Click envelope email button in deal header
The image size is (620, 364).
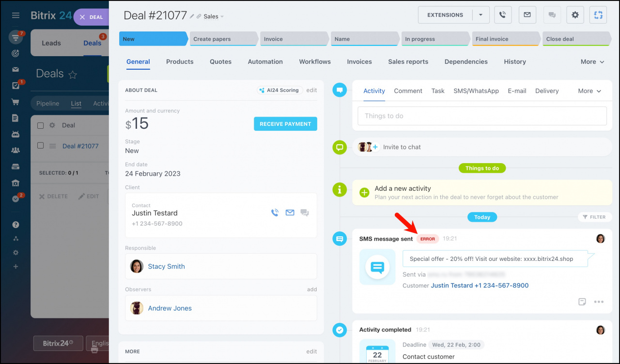click(527, 15)
